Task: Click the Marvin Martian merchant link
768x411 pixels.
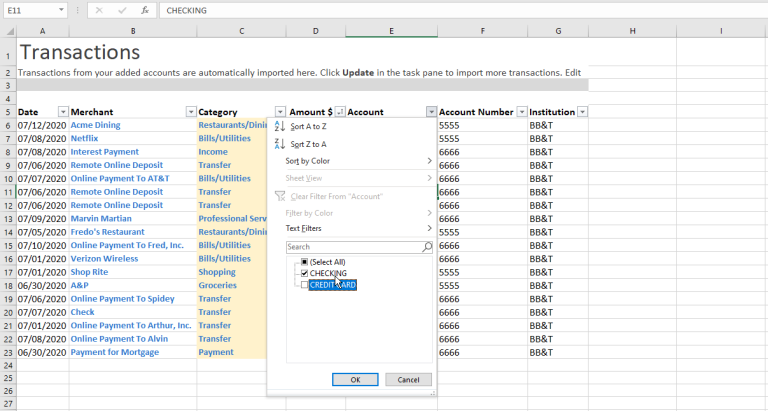Action: point(101,219)
